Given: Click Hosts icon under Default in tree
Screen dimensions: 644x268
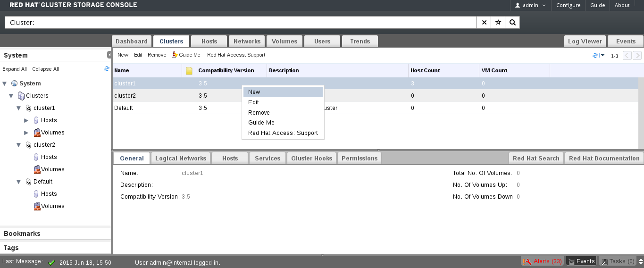Looking at the screenshot, I should point(36,194).
